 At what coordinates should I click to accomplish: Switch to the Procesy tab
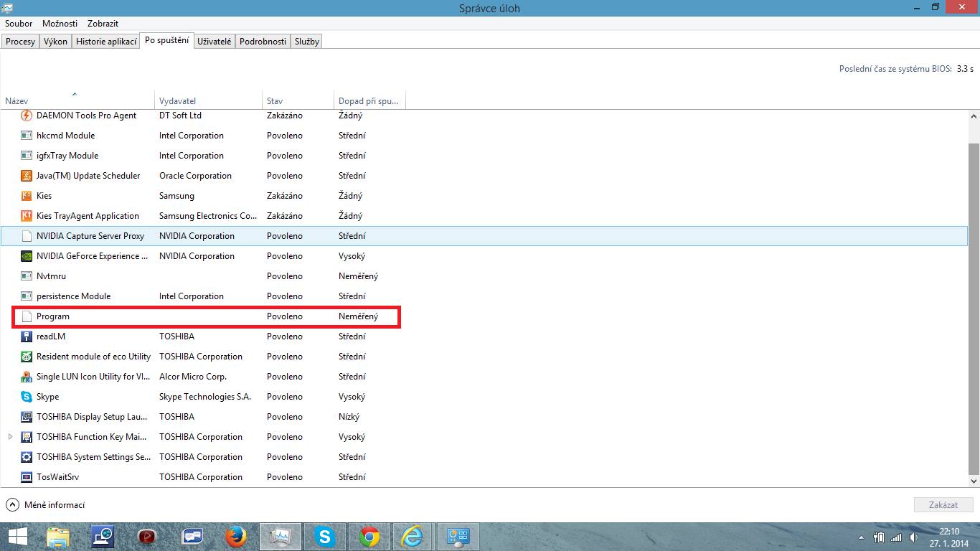pyautogui.click(x=20, y=42)
